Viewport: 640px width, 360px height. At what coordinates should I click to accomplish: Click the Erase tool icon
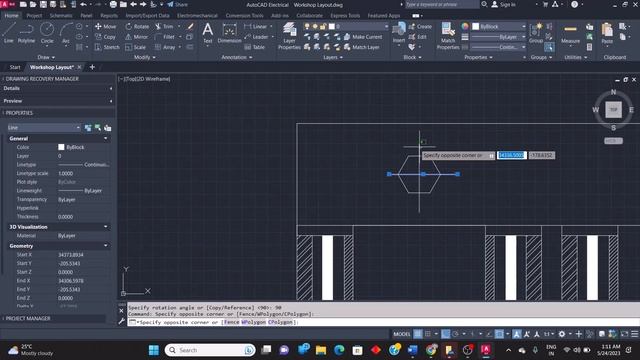point(190,26)
